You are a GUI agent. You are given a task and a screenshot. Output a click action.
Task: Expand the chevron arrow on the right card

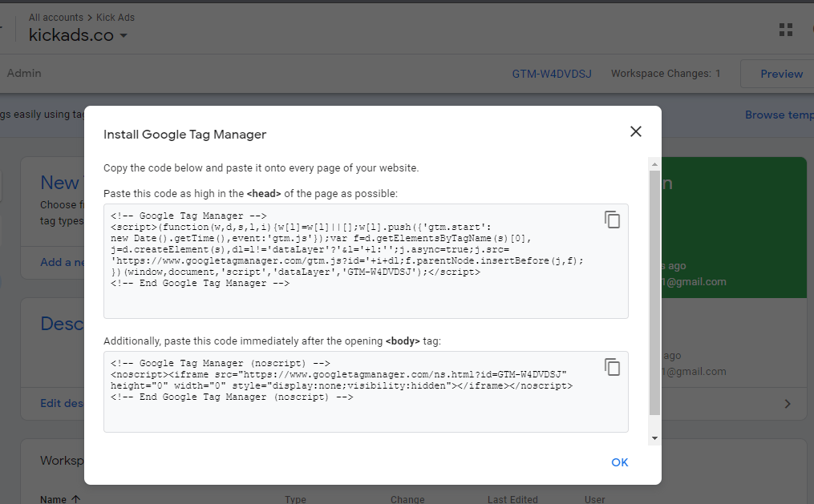click(788, 403)
